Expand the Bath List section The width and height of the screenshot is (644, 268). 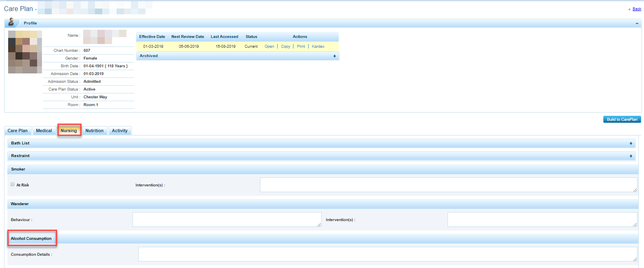(x=631, y=144)
